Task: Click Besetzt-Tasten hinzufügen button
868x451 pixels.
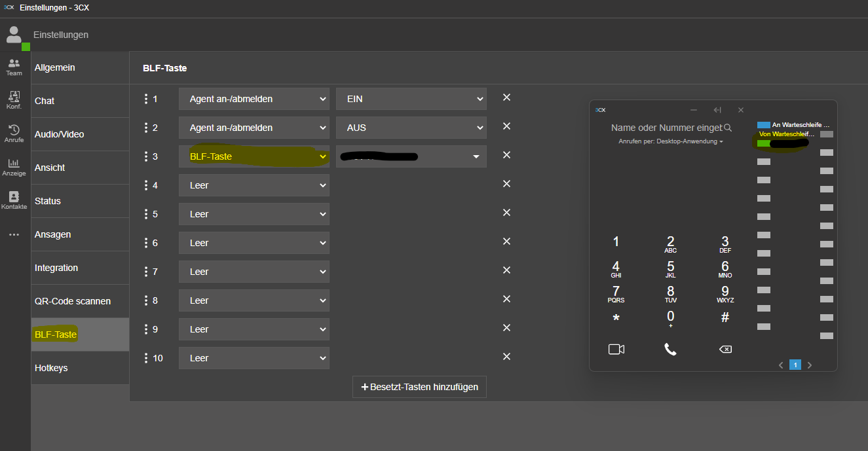Action: pyautogui.click(x=419, y=387)
